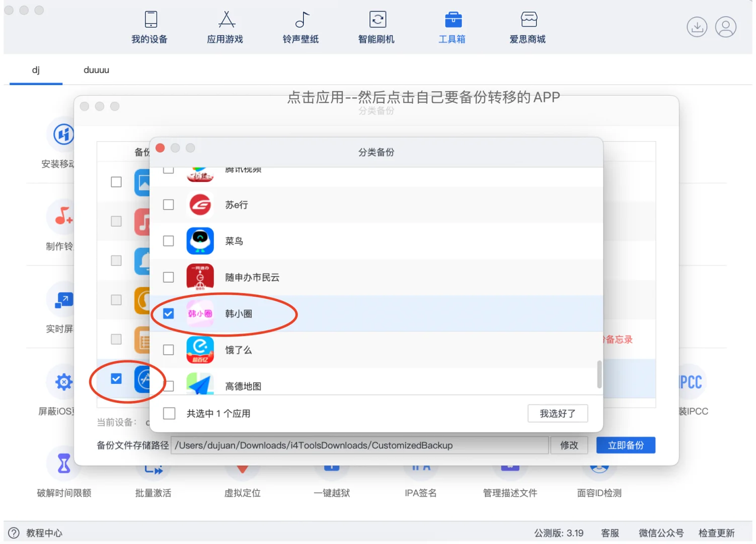Open the 铃声壁纸 section
The height and width of the screenshot is (544, 756).
click(300, 28)
